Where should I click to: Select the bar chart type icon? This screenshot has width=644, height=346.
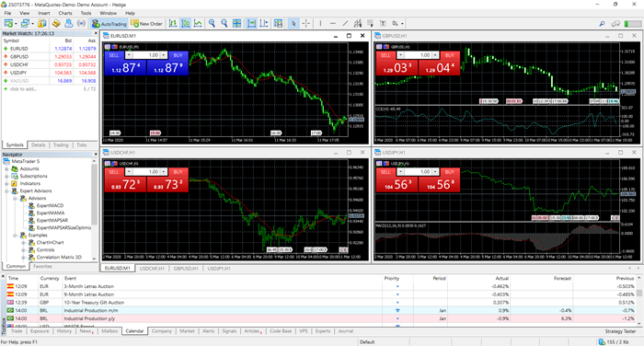point(173,23)
